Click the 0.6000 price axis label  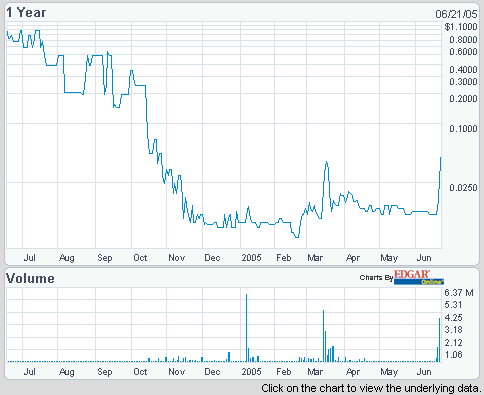[463, 52]
